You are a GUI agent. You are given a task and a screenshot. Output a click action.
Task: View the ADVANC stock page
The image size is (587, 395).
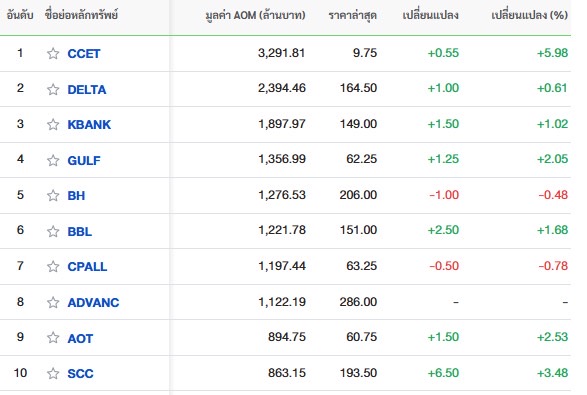coord(93,302)
